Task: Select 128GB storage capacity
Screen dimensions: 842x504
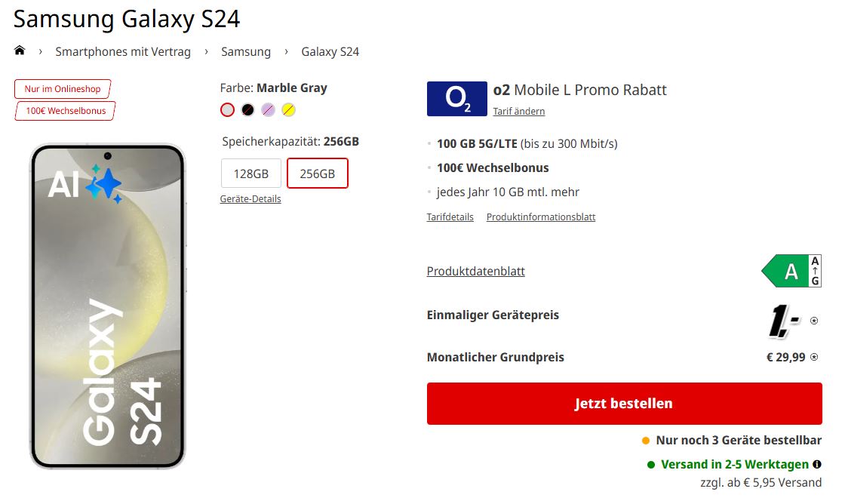Action: pos(250,174)
